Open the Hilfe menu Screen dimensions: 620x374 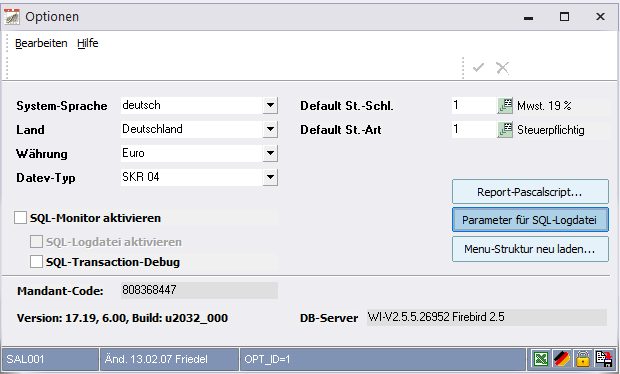coord(88,43)
